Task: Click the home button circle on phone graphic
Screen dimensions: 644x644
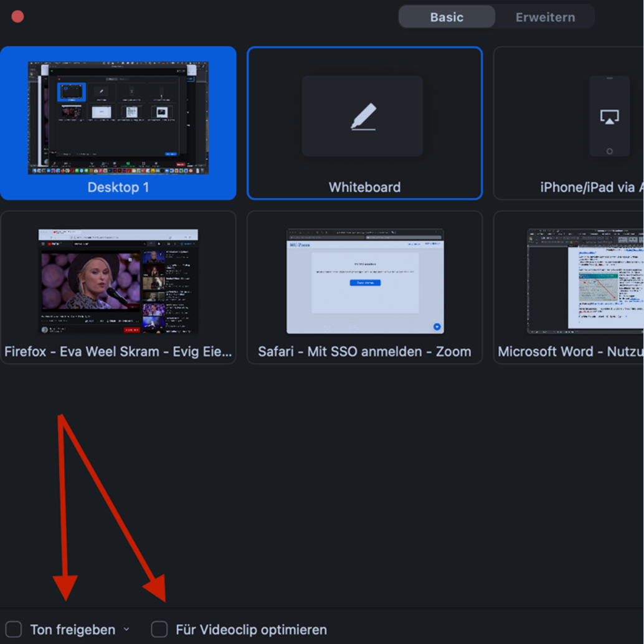Action: tap(609, 151)
